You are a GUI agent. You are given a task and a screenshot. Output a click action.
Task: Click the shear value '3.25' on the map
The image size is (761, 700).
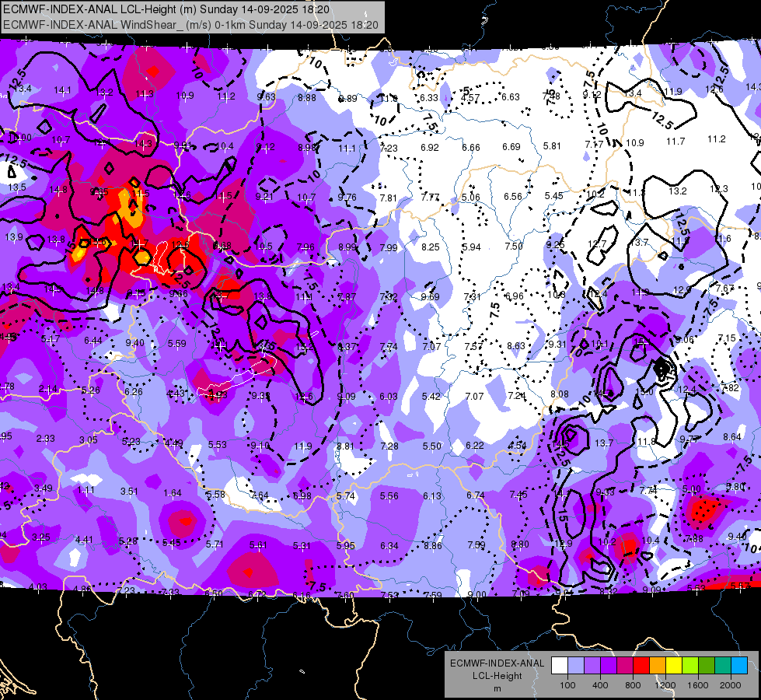(x=40, y=537)
